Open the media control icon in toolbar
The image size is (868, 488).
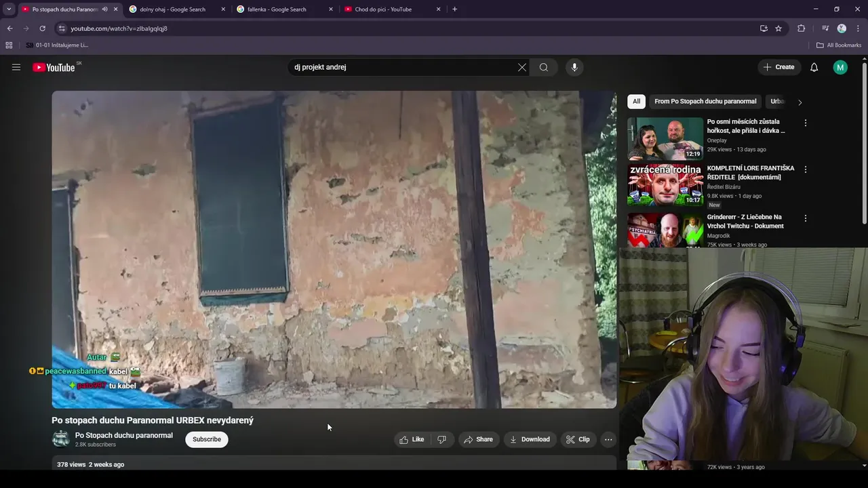pos(825,28)
